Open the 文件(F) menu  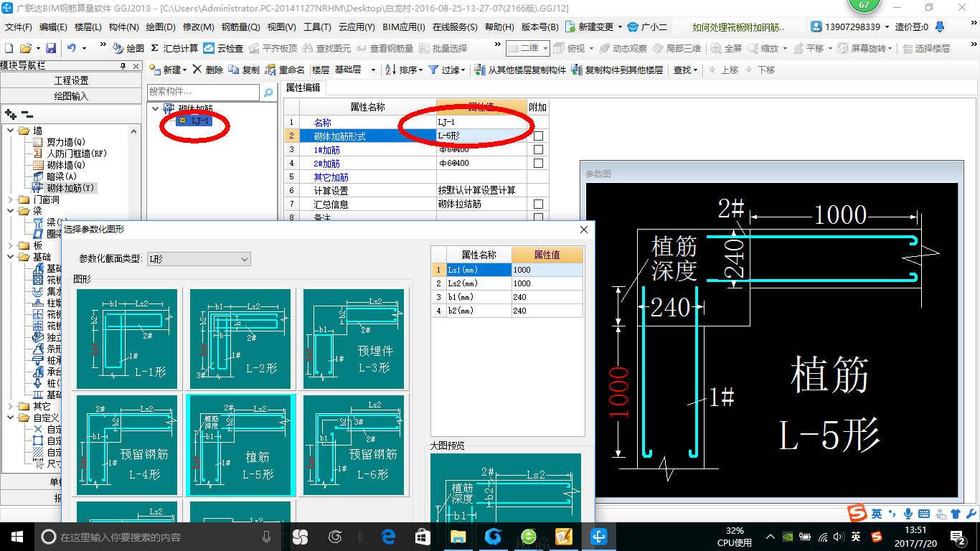point(19,27)
